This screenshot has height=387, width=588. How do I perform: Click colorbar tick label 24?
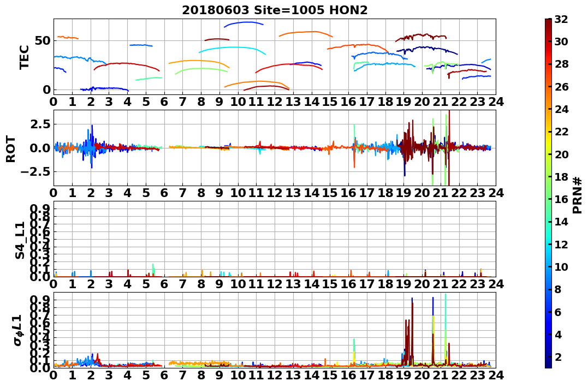[561, 109]
